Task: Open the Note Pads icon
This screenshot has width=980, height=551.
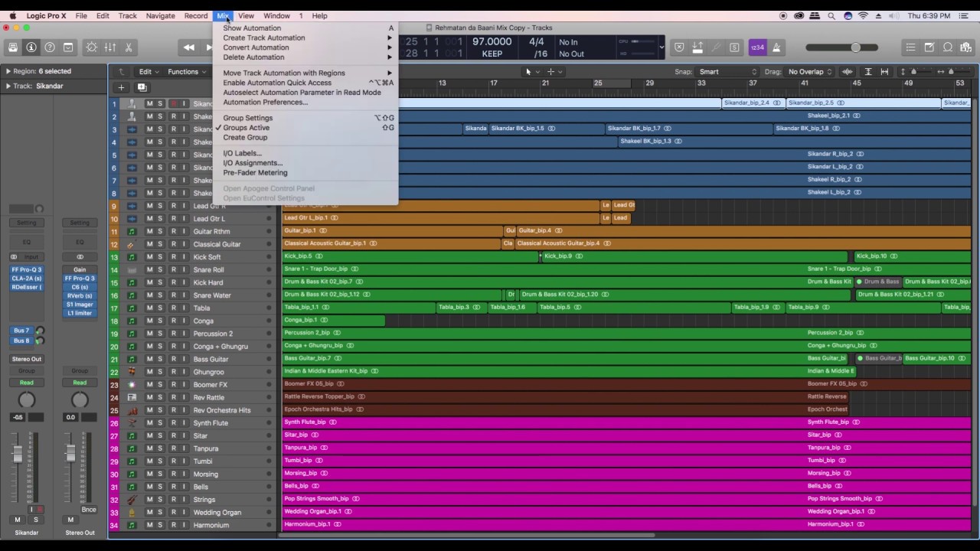Action: 929,47
